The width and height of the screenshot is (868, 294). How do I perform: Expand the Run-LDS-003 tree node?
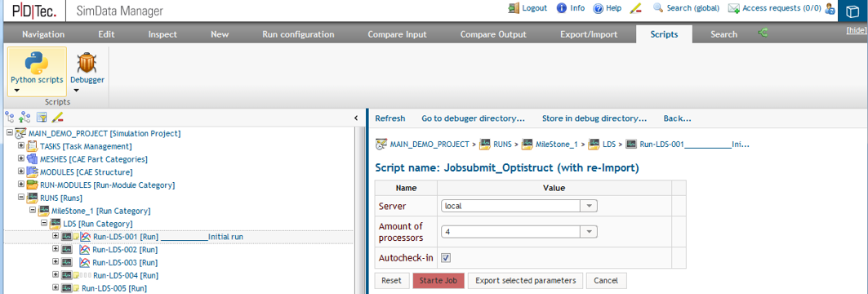[x=56, y=262]
